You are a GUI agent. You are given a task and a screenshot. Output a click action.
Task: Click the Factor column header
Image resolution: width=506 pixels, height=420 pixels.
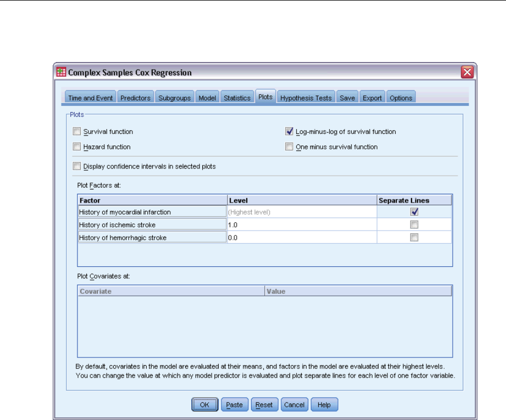coord(153,200)
